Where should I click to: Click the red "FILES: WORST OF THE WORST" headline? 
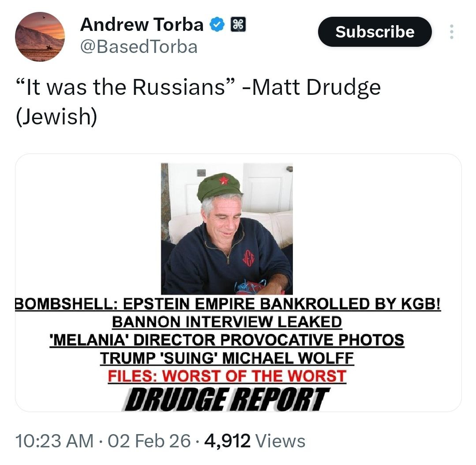227,376
